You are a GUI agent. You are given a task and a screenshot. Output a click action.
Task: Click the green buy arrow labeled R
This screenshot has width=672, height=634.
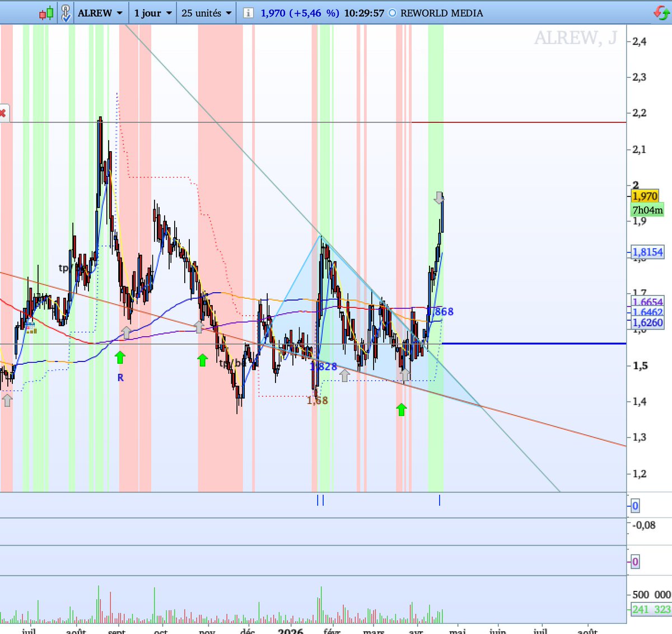[120, 358]
